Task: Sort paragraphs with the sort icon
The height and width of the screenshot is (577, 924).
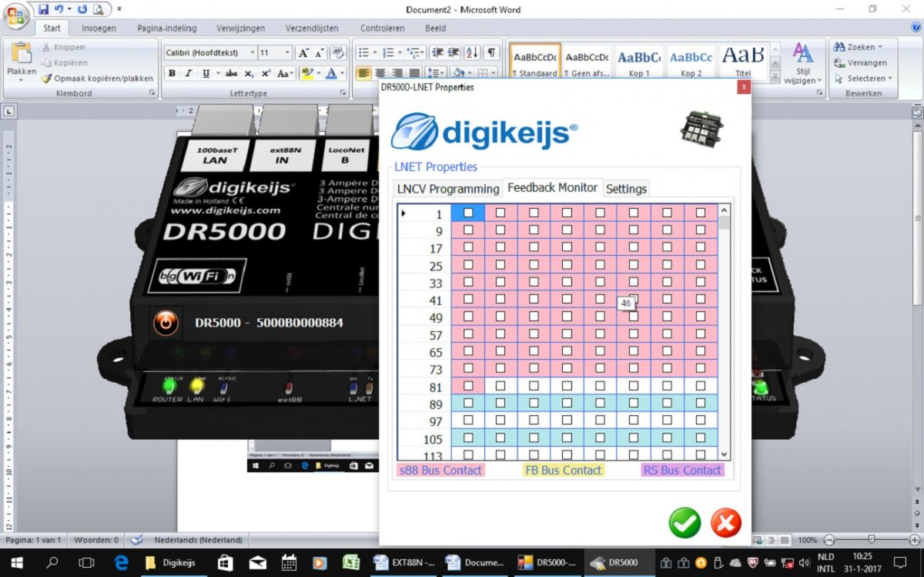Action: point(471,53)
